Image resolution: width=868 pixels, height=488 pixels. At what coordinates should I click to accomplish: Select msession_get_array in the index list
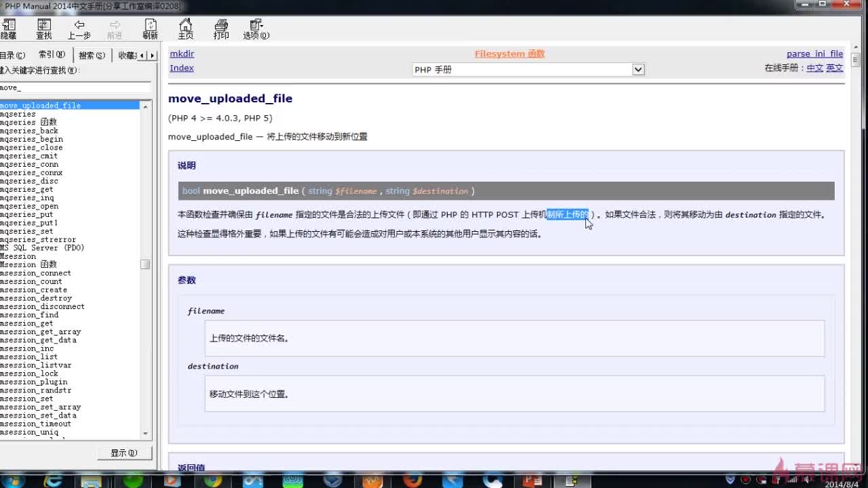click(40, 331)
